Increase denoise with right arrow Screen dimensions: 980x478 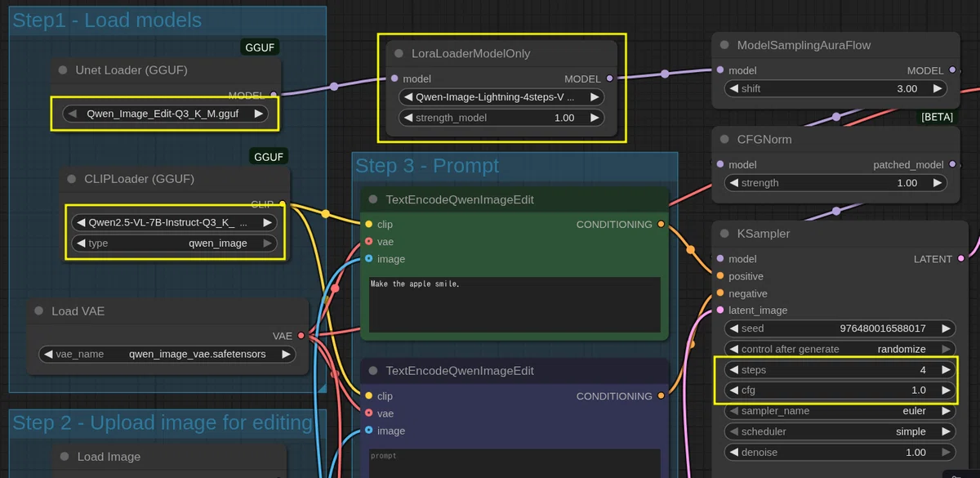coord(946,452)
